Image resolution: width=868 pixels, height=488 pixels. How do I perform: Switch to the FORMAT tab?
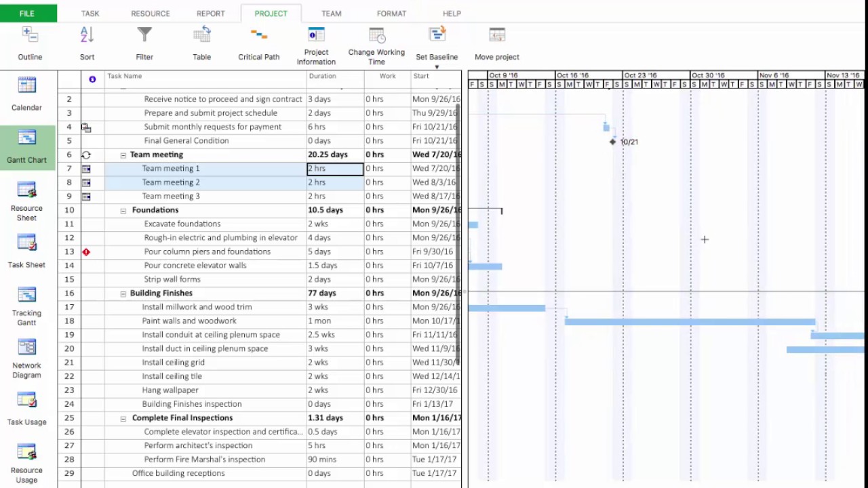391,14
